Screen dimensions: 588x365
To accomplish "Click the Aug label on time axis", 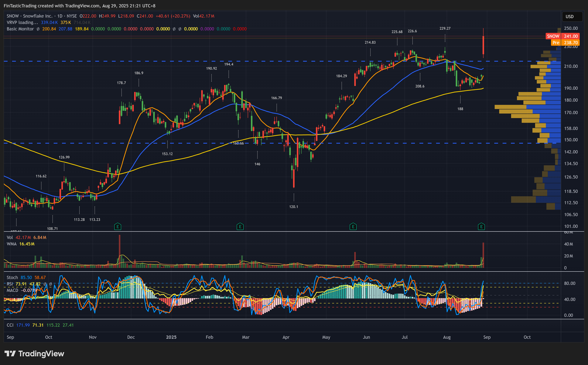I will (x=446, y=337).
